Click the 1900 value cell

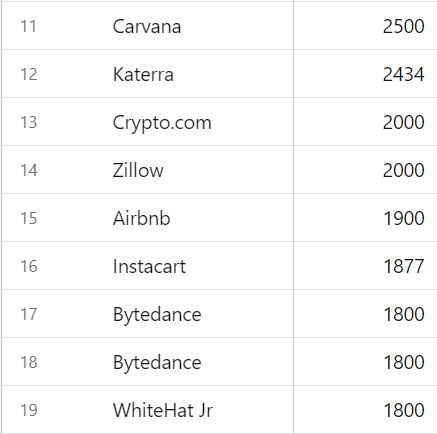[x=404, y=218]
